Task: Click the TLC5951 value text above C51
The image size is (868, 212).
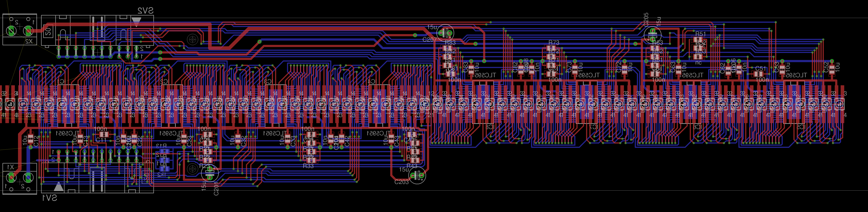Action: click(795, 75)
